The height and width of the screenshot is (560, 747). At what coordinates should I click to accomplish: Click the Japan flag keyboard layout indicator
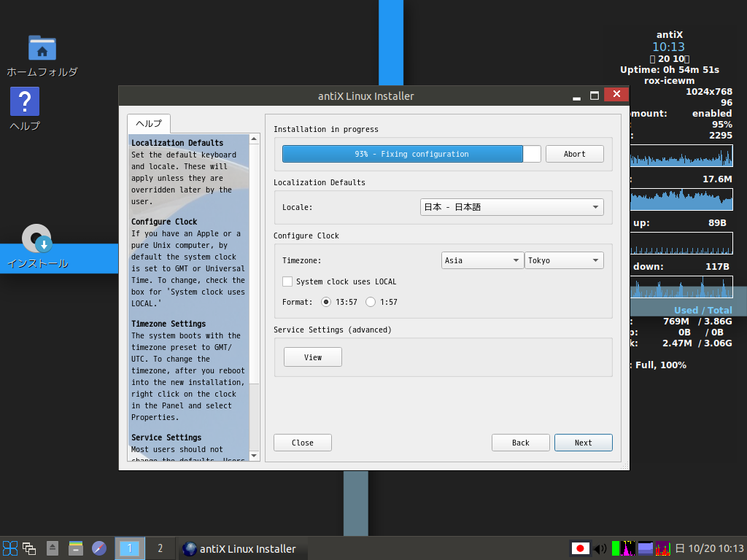point(580,548)
